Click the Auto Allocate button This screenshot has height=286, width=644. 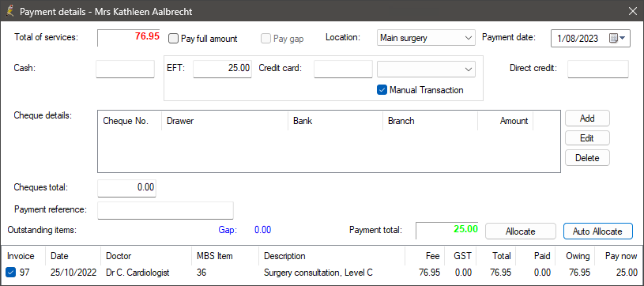point(597,231)
